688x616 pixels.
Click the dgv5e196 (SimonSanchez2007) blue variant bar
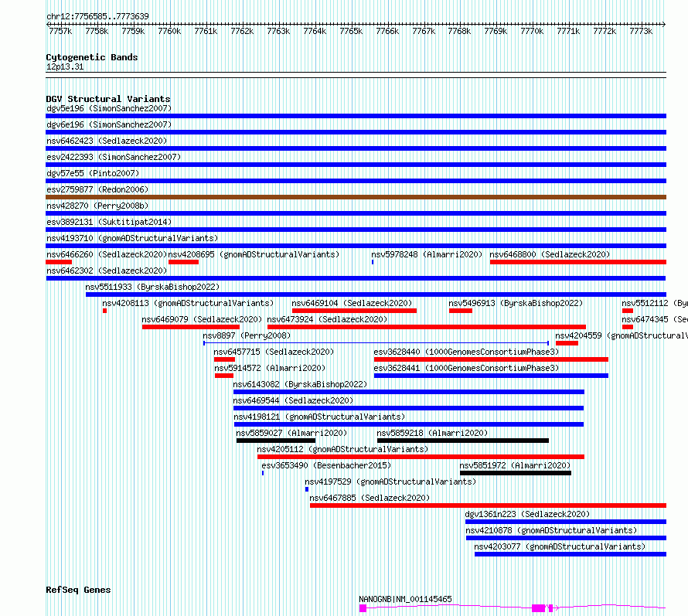pyautogui.click(x=356, y=116)
